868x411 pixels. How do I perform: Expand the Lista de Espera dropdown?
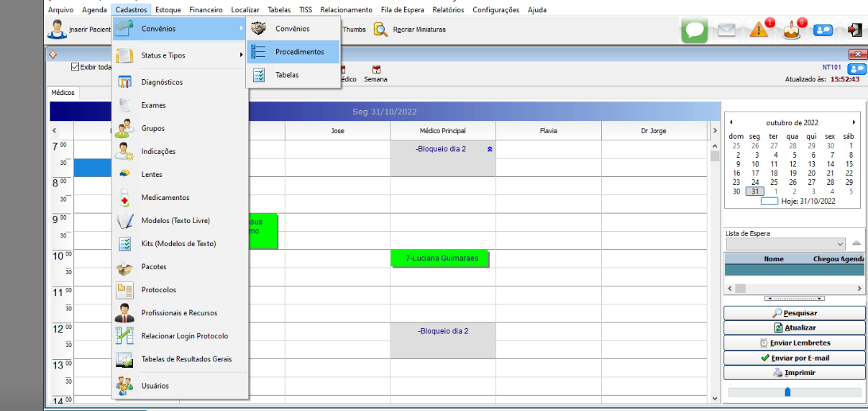(x=839, y=244)
